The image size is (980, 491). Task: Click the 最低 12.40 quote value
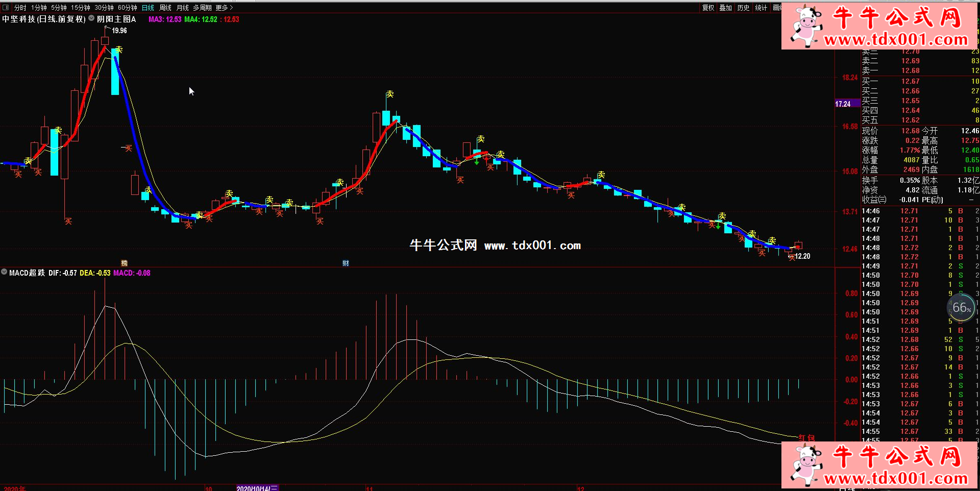[970, 150]
